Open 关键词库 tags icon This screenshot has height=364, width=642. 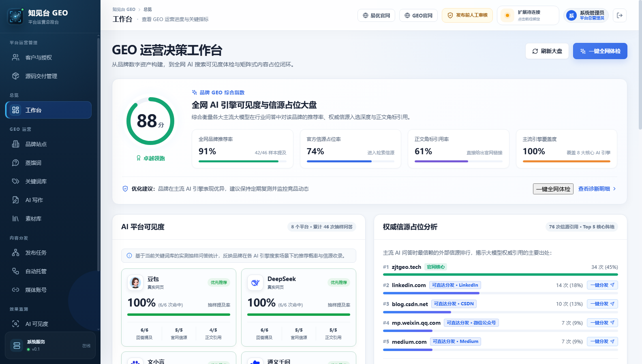15,181
